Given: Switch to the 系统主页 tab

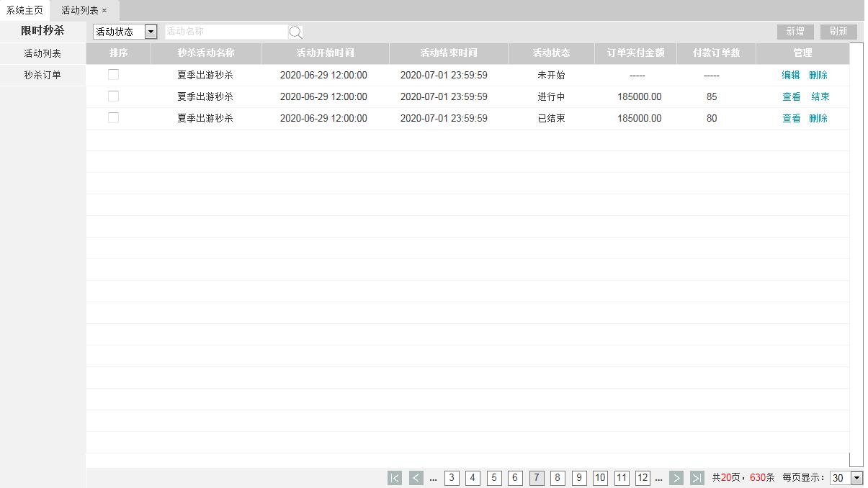Looking at the screenshot, I should click(24, 11).
